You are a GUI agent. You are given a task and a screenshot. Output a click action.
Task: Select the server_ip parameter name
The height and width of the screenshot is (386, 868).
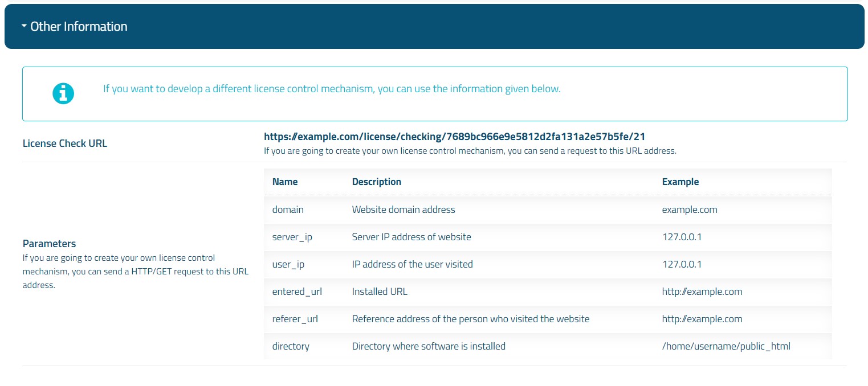(x=292, y=237)
